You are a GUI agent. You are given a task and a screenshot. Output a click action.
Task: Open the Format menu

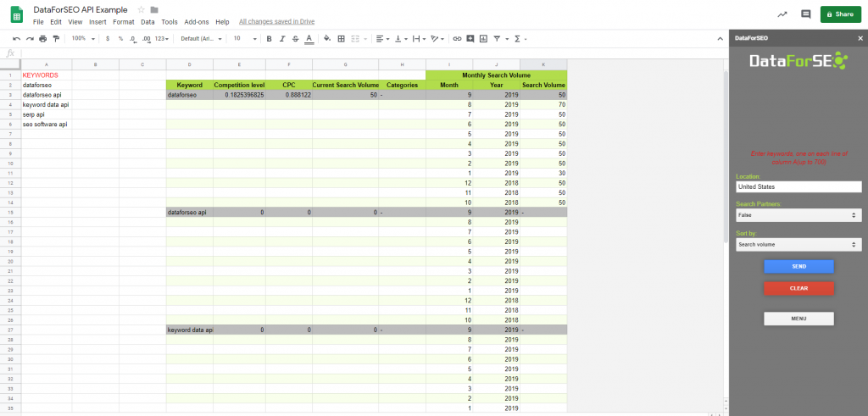pyautogui.click(x=124, y=22)
